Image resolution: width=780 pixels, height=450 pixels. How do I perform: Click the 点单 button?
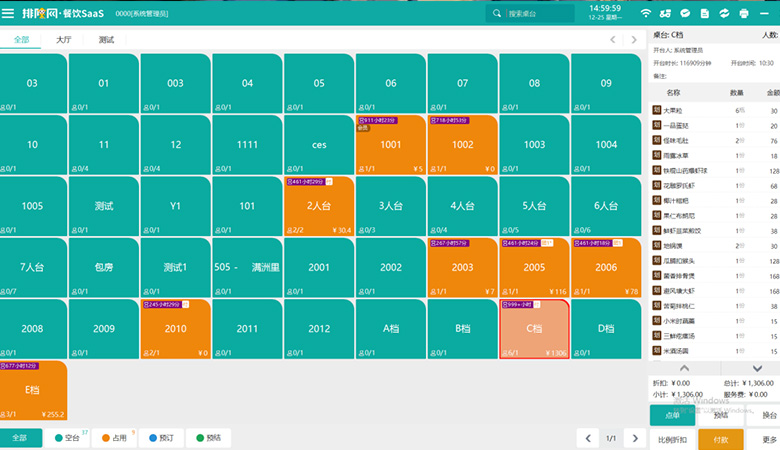point(672,413)
